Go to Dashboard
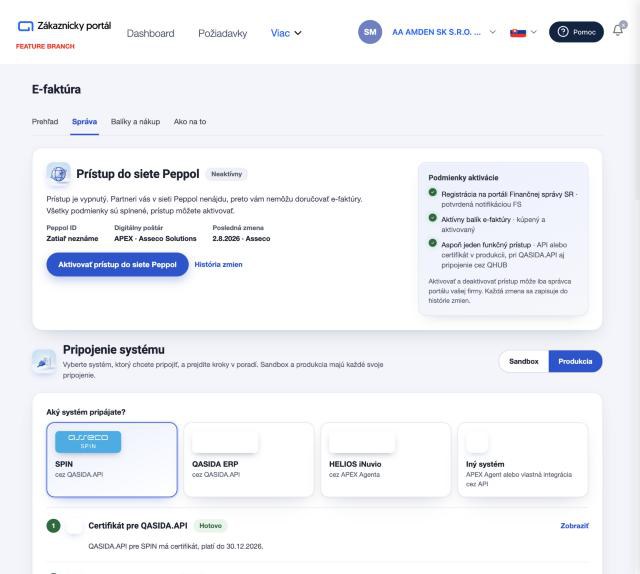Viewport: 640px width, 574px height. [150, 33]
